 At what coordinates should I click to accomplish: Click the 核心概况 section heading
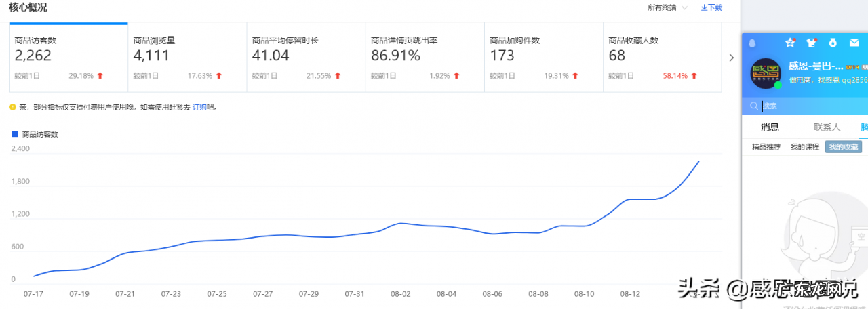[28, 7]
